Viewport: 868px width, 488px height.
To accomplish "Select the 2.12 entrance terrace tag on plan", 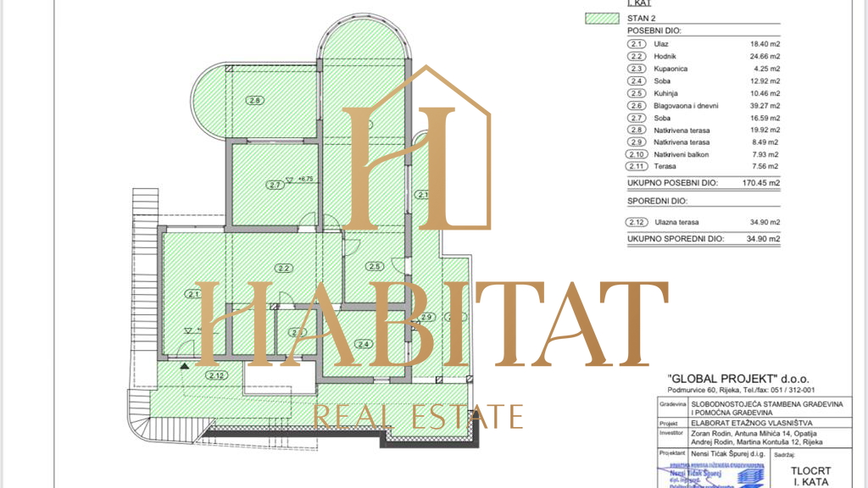I will coord(216,374).
